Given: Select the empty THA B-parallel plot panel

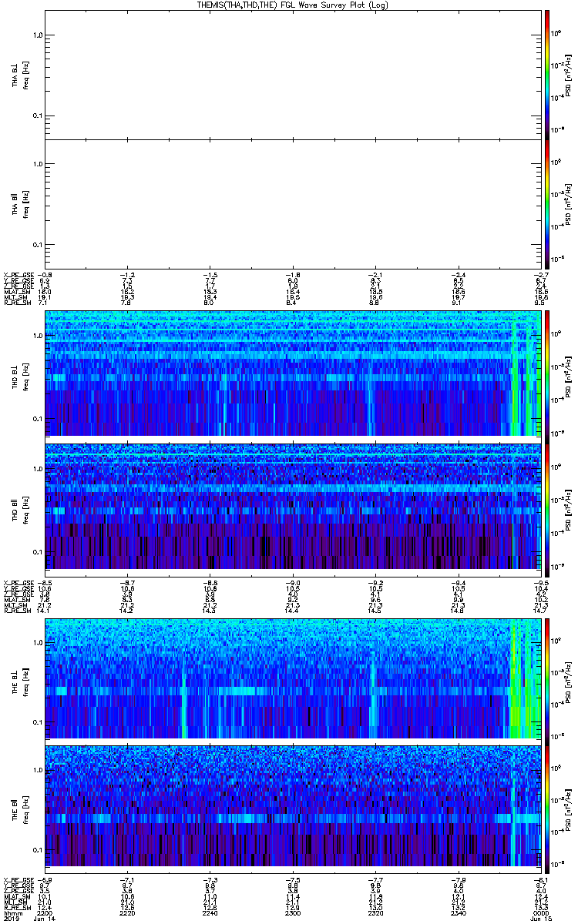Looking at the screenshot, I should coord(293,204).
